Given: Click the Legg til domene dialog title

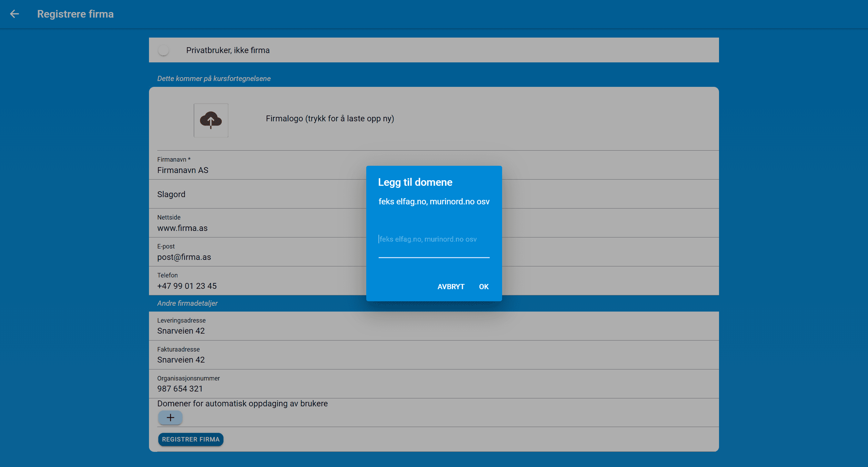Looking at the screenshot, I should (415, 182).
